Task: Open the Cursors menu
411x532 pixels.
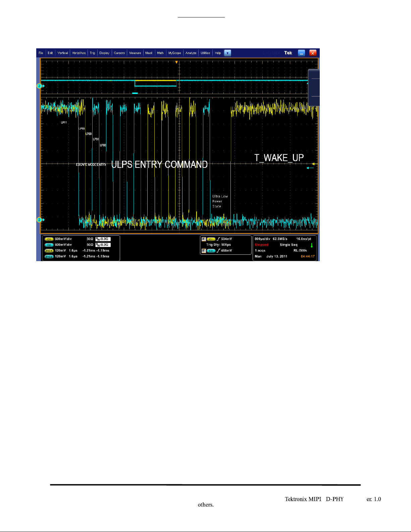Action: (119, 53)
